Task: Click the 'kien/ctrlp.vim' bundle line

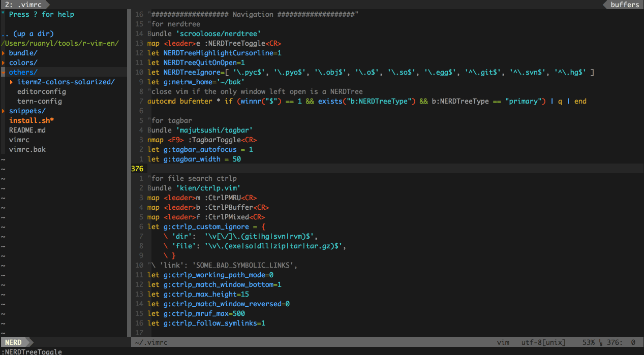Action: 194,188
